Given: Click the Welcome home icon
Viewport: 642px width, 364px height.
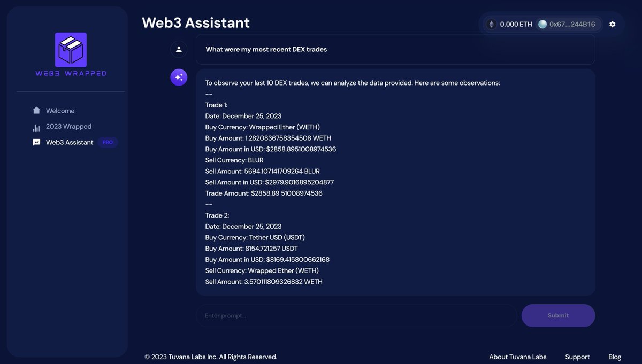Looking at the screenshot, I should tap(36, 111).
